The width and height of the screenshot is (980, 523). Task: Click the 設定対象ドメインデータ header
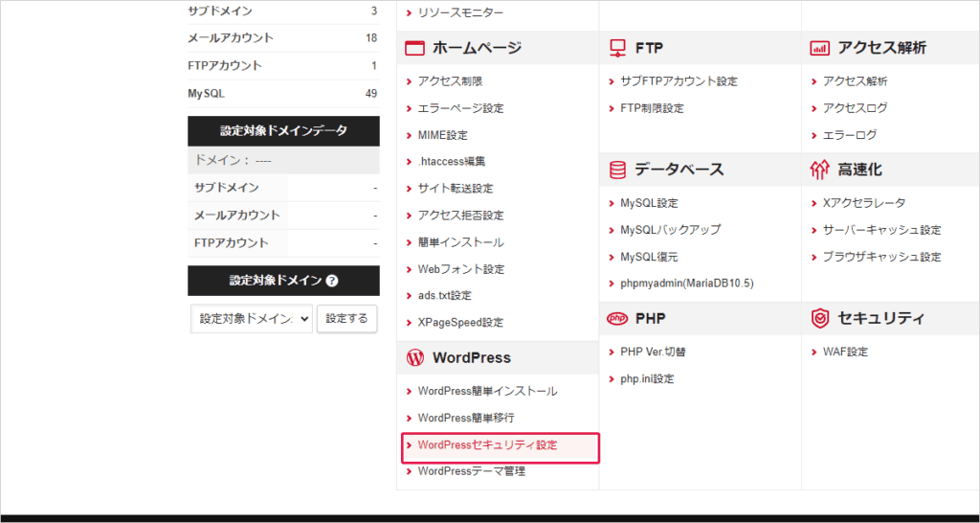pyautogui.click(x=283, y=131)
